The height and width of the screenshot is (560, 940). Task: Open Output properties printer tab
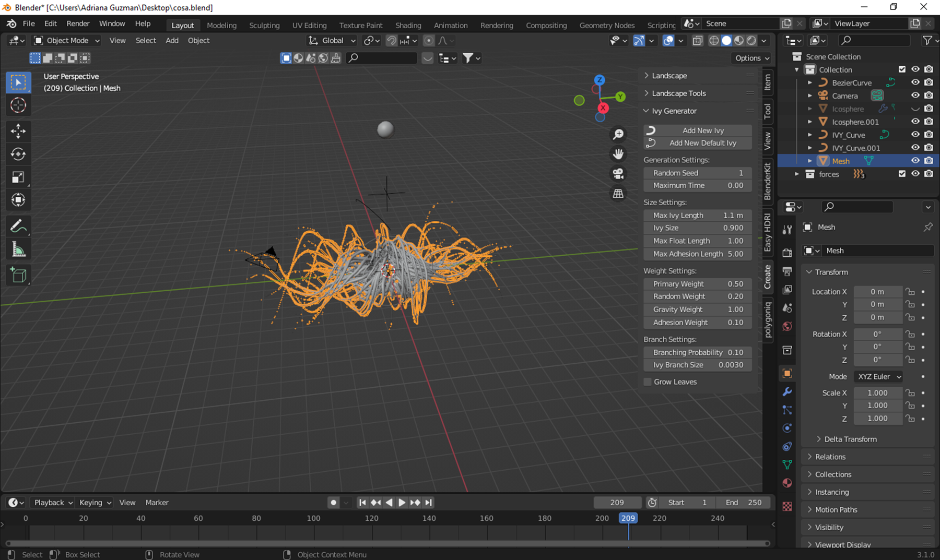tap(787, 271)
